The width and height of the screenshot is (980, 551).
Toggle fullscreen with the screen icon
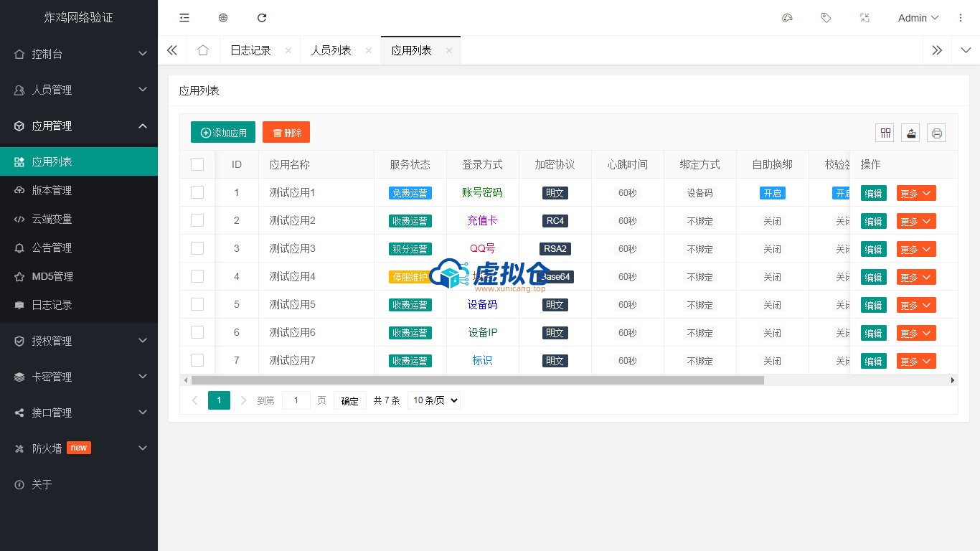click(864, 18)
